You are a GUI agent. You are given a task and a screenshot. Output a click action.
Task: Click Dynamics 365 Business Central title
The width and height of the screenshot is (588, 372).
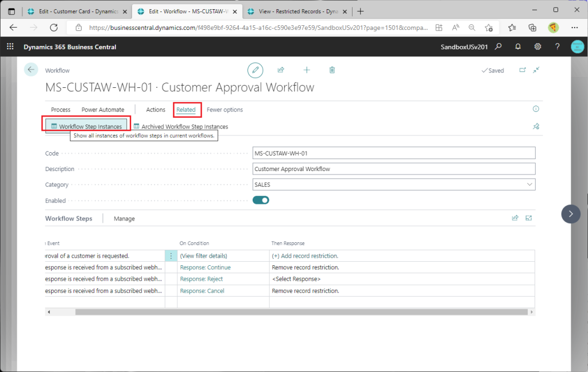click(x=69, y=47)
